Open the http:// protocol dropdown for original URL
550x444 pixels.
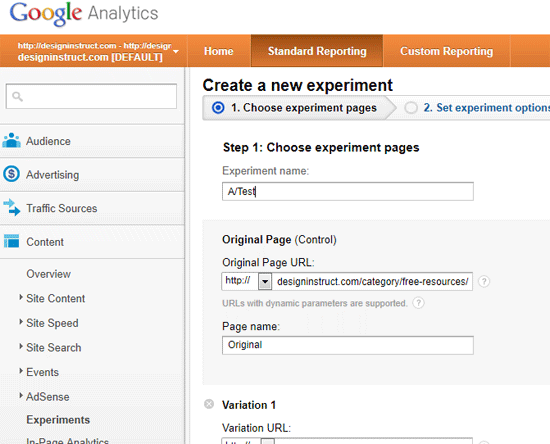point(265,281)
